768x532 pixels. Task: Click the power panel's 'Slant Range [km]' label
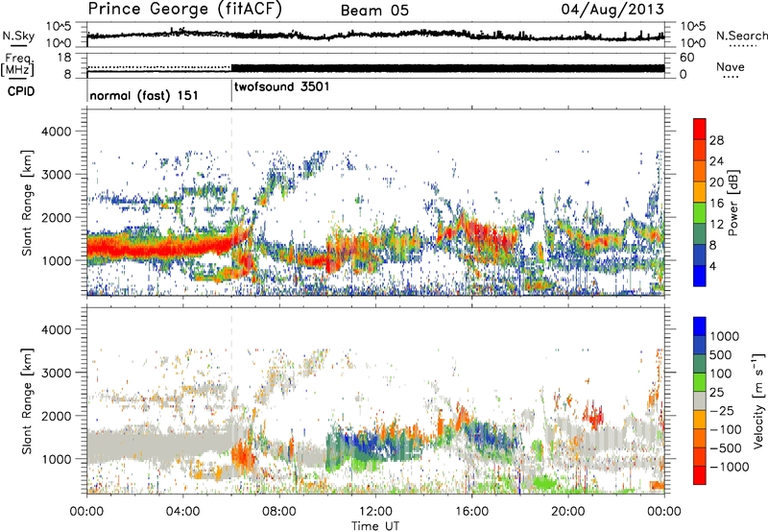pos(27,203)
